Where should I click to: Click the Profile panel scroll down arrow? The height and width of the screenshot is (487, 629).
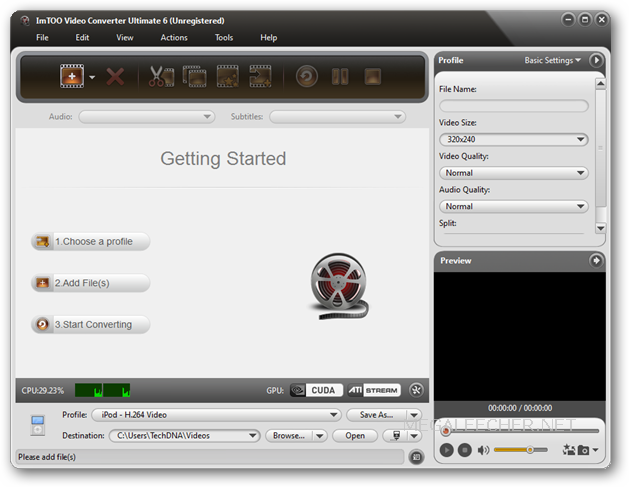601,228
